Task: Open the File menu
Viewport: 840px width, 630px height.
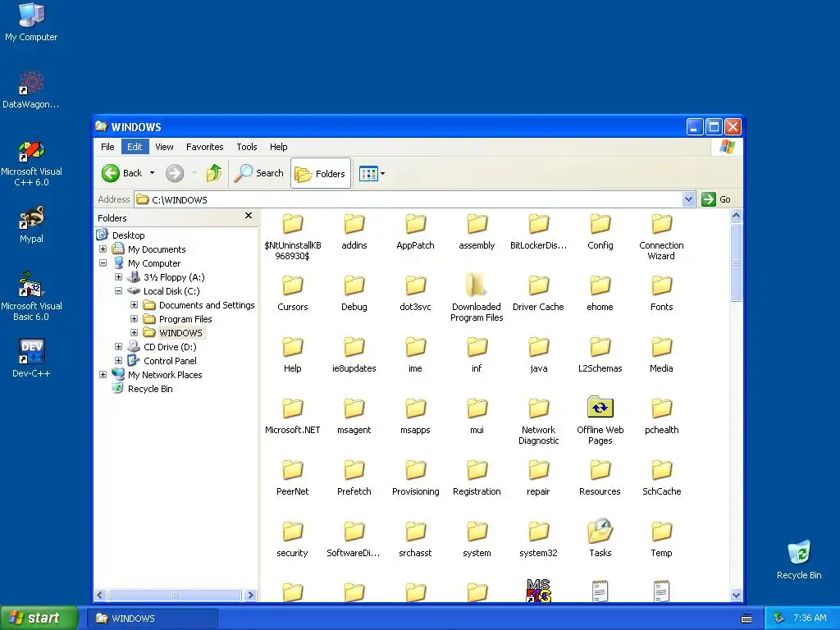Action: (x=107, y=147)
